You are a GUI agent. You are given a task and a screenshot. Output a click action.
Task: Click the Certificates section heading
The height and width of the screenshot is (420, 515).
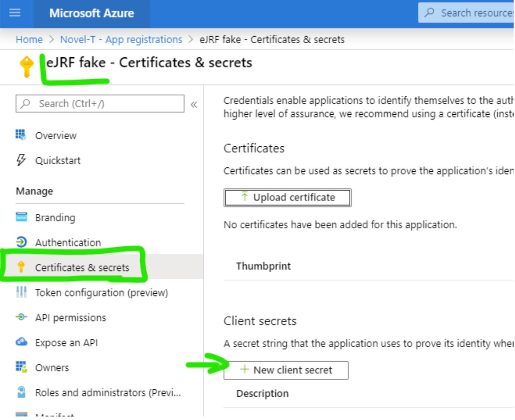[x=254, y=149]
